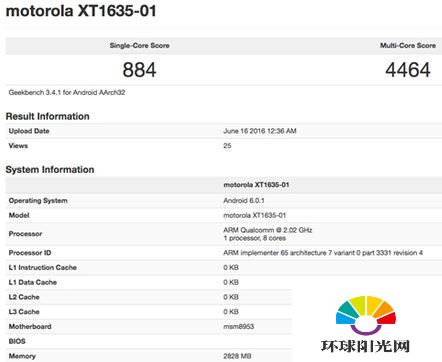
Task: Click the L2 Cache label
Action: coord(24,297)
